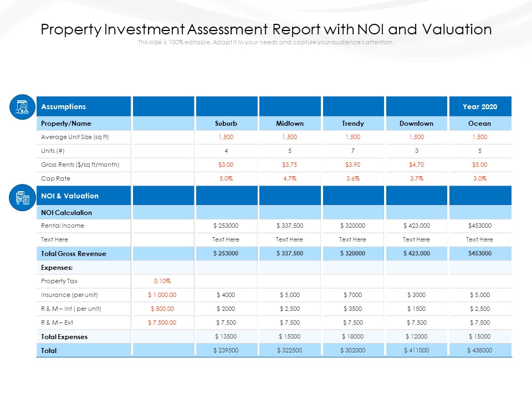Screen dimensions: 532x399
Task: Click Trendy insurance value $ 7000
Action: (353, 295)
